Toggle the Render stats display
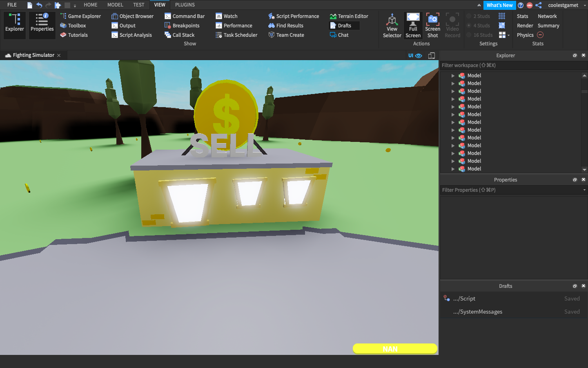This screenshot has height=368, width=588. point(525,26)
